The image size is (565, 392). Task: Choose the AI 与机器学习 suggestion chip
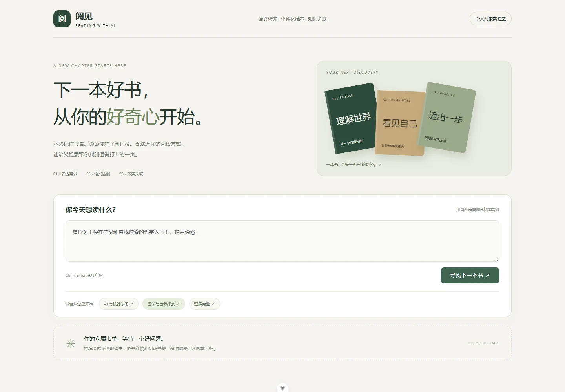coord(118,304)
